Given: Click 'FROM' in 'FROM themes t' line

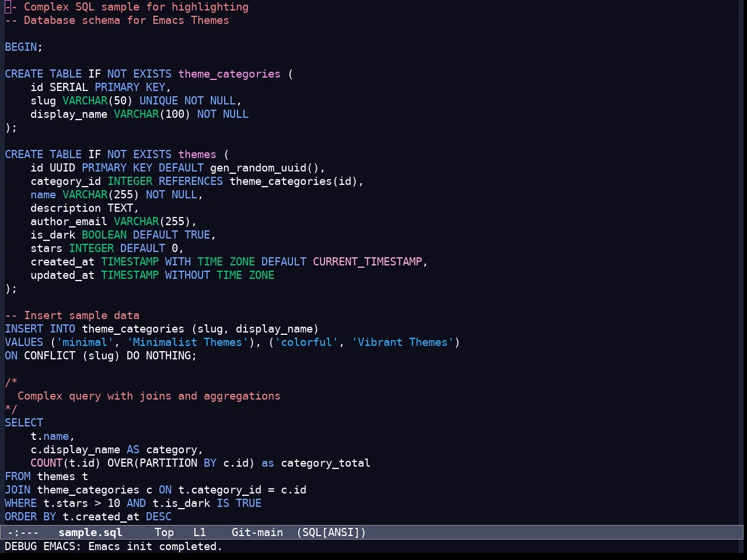Looking at the screenshot, I should pyautogui.click(x=18, y=477).
